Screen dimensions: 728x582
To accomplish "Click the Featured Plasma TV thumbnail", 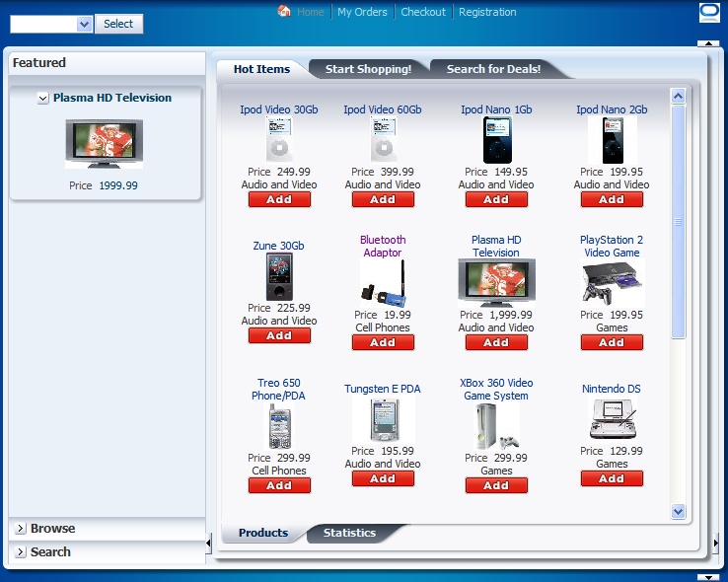I will coord(104,144).
